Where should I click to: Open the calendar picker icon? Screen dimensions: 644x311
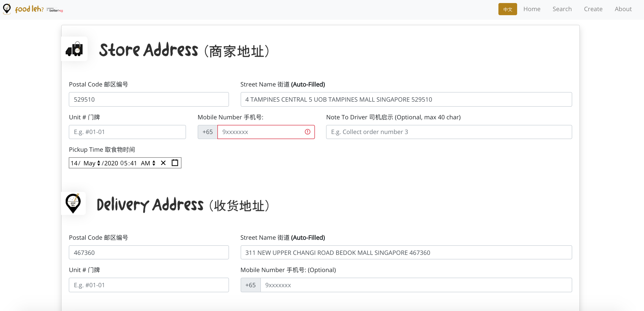pos(175,163)
